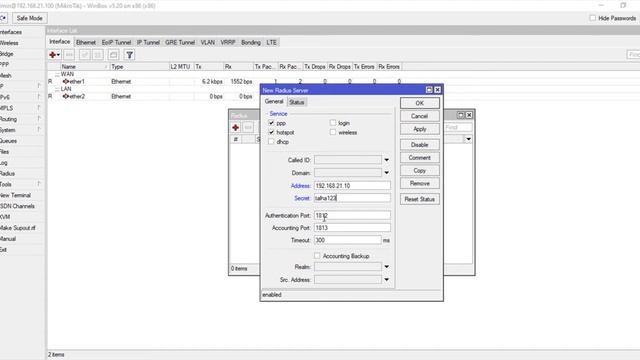
Task: Enable the login service checkbox
Action: click(x=333, y=122)
